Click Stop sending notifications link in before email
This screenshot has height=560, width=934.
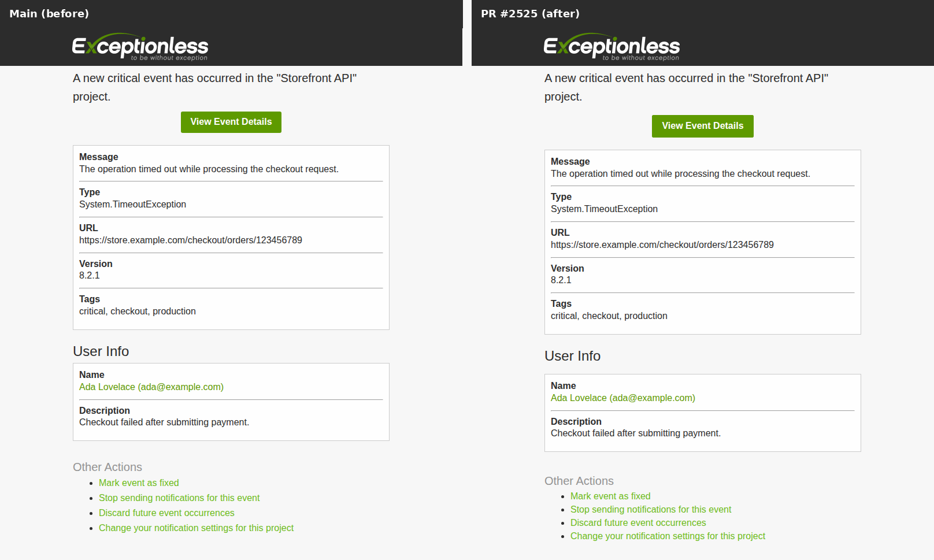(x=179, y=498)
